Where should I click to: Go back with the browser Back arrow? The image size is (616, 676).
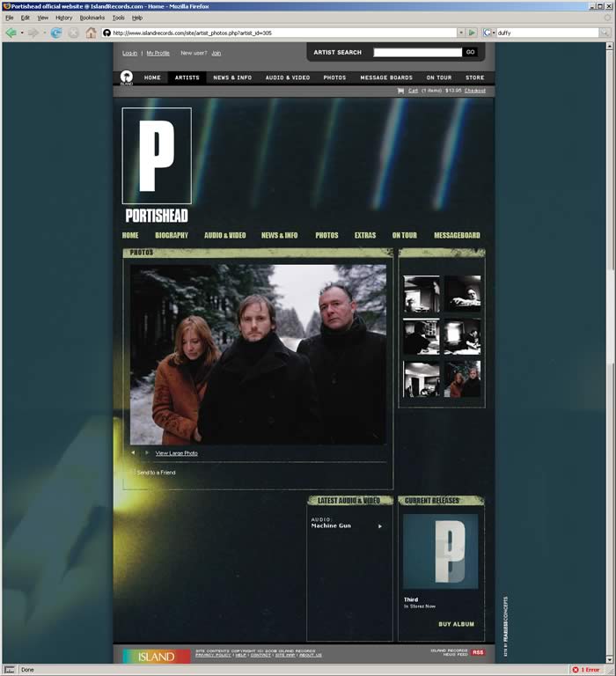[11, 33]
